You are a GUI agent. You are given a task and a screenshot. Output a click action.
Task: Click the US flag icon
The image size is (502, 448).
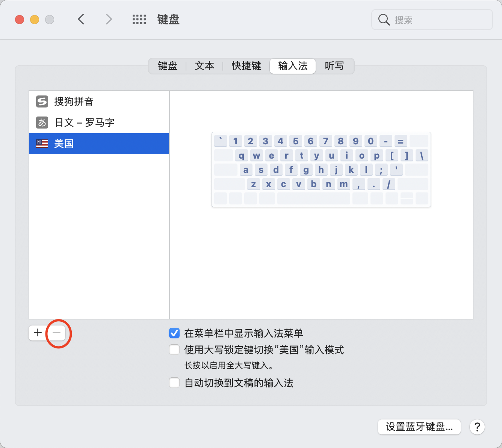tap(42, 144)
